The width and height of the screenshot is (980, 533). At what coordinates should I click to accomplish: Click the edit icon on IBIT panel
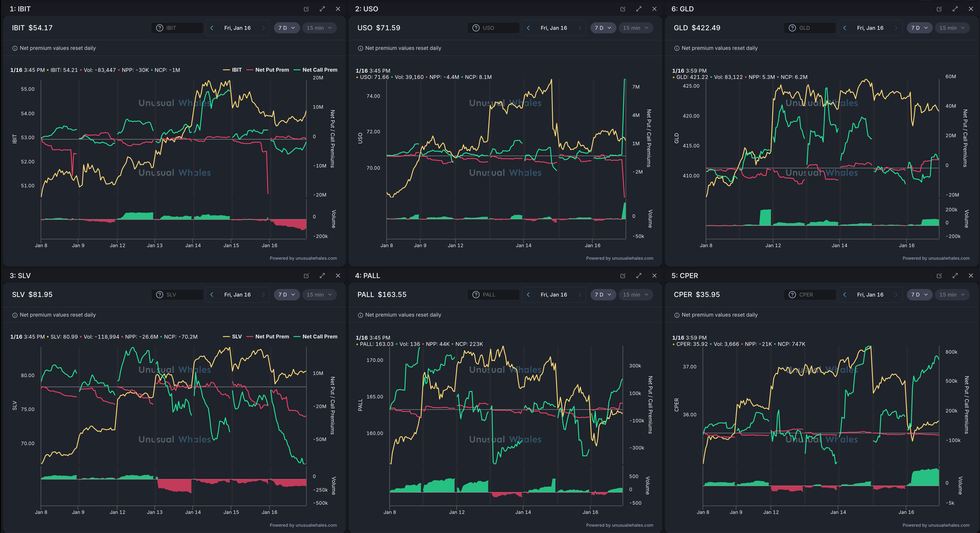tap(306, 9)
